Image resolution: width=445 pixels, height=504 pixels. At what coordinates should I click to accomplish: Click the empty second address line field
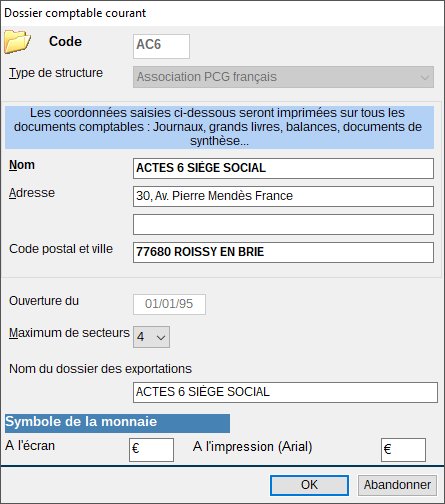click(x=283, y=224)
